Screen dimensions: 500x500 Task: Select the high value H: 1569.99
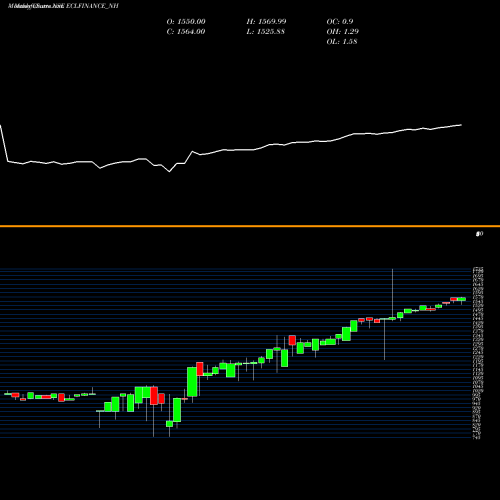tap(266, 21)
